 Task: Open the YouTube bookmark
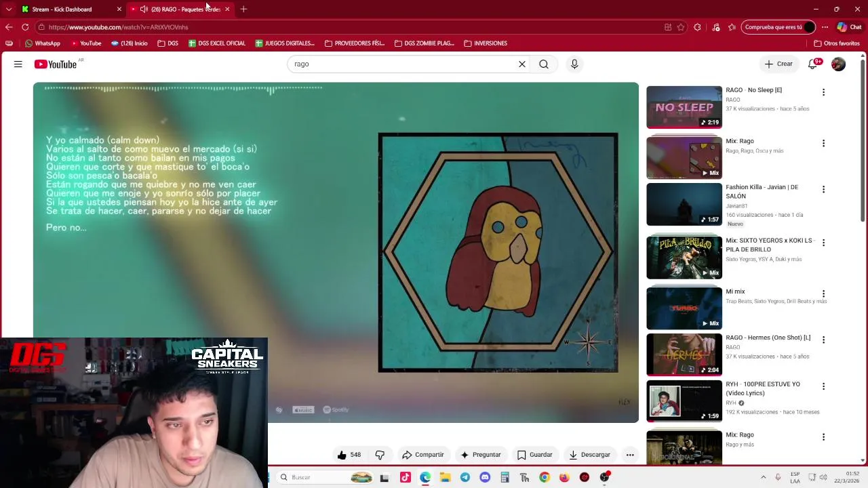(86, 43)
